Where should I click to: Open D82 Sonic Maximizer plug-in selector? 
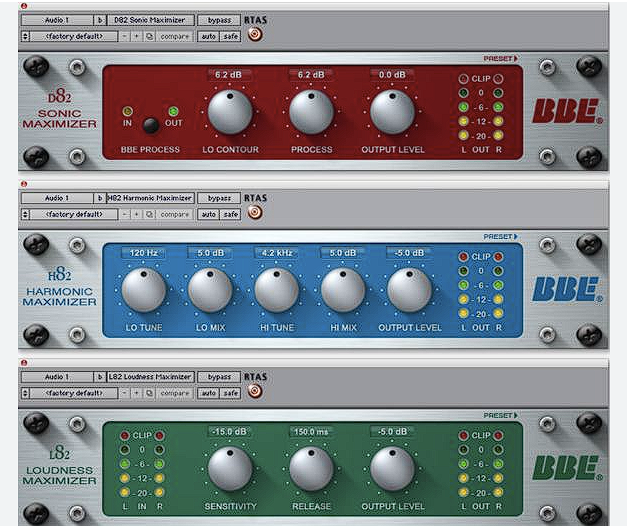click(x=150, y=20)
